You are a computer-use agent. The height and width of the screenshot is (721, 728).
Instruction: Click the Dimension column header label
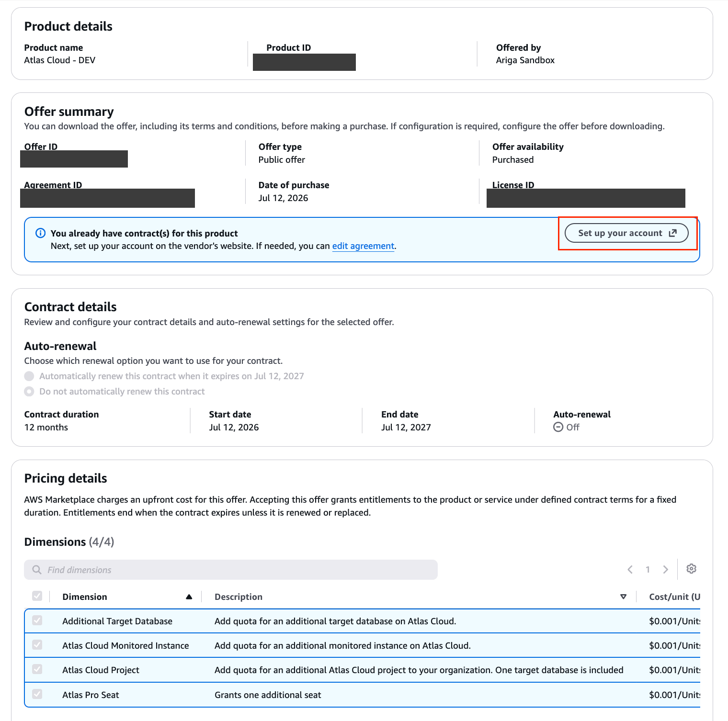point(85,597)
